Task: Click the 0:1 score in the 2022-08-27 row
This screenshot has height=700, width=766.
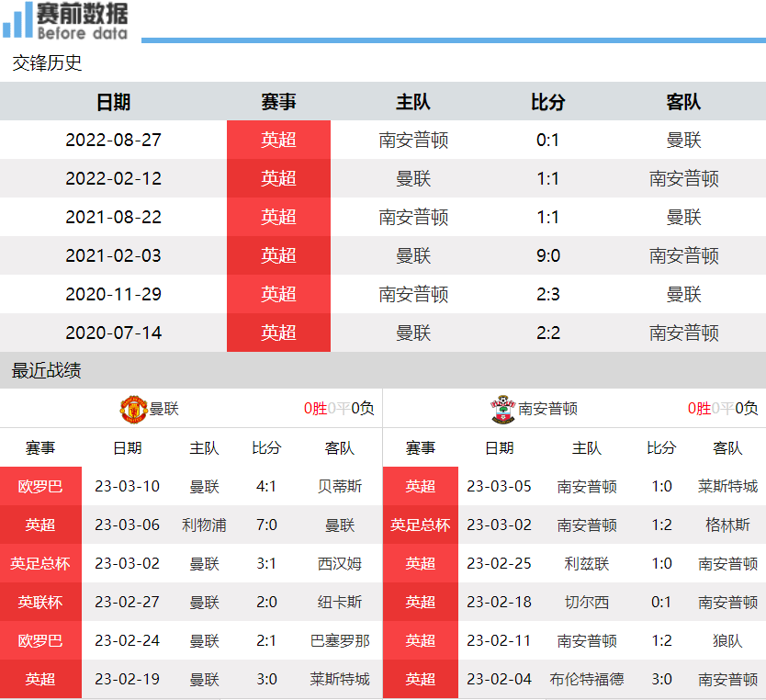Action: 547,141
